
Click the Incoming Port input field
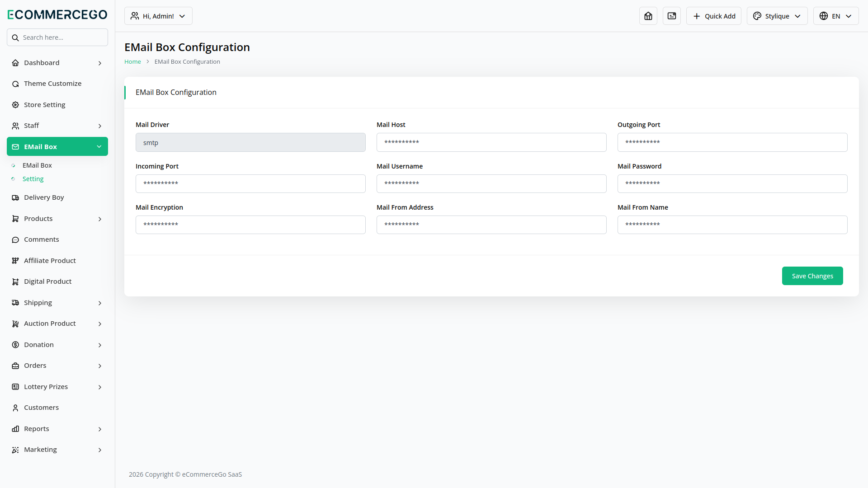[x=250, y=184]
